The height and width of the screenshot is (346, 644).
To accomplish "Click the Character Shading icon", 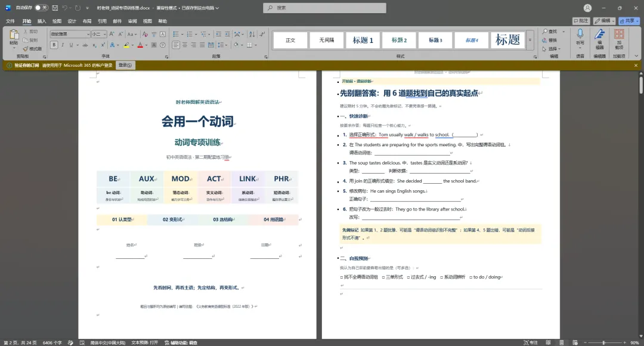I will (154, 45).
